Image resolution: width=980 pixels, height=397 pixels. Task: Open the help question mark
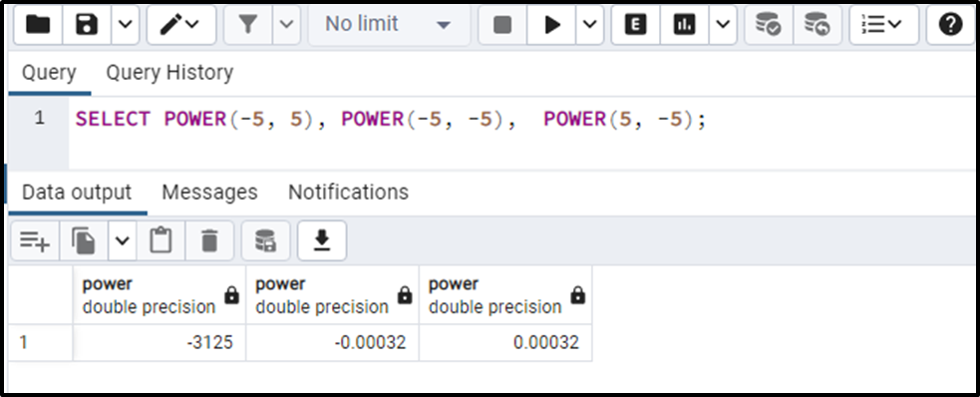click(950, 25)
